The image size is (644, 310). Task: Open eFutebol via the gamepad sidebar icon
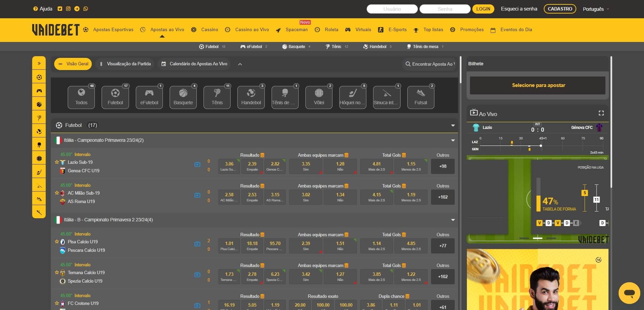[39, 90]
